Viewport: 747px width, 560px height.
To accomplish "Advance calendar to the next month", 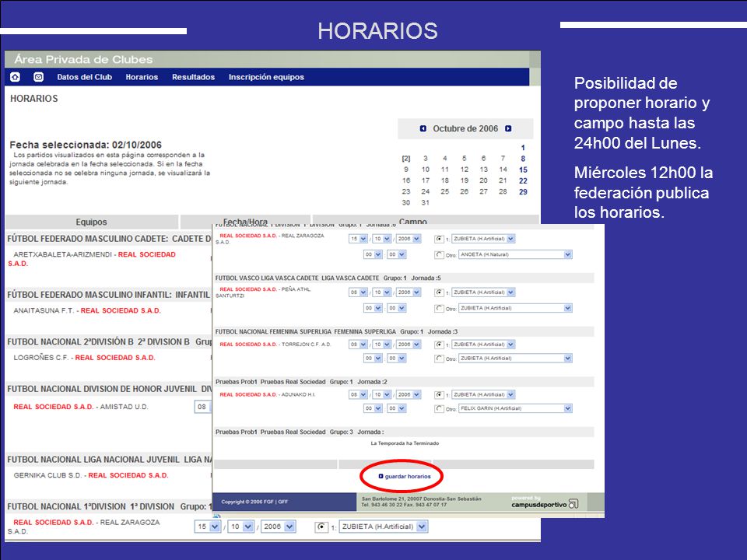I will point(508,128).
